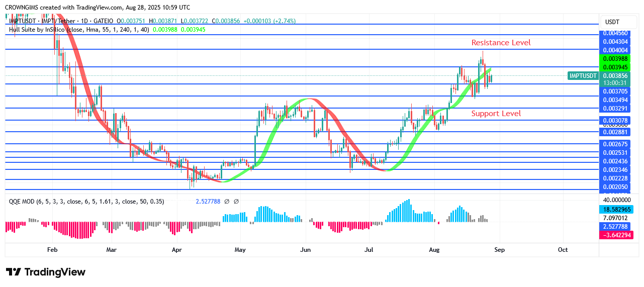Screen dimensions: 644x287
Task: Click the 0.002531 price axis label
Action: 616,153
